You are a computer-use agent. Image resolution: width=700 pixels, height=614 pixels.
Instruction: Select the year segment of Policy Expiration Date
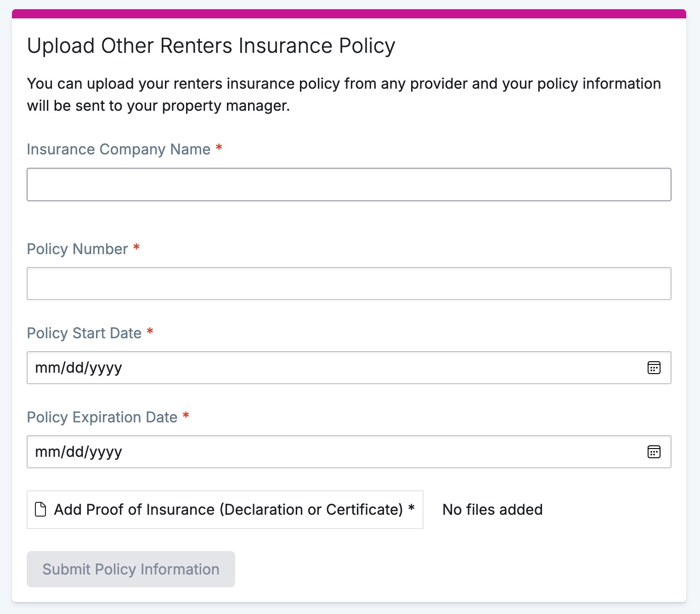click(x=105, y=452)
